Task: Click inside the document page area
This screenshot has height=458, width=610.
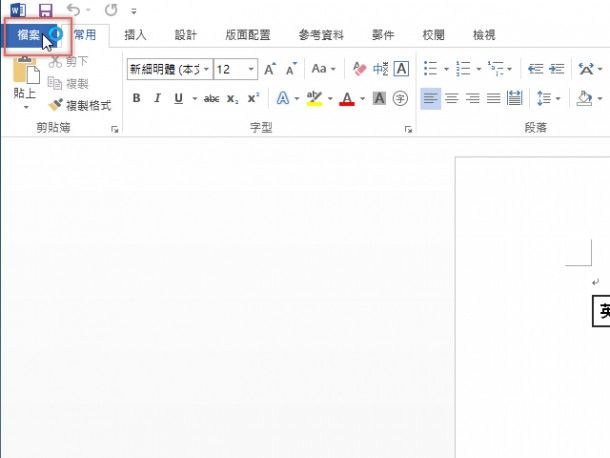Action: pyautogui.click(x=532, y=307)
